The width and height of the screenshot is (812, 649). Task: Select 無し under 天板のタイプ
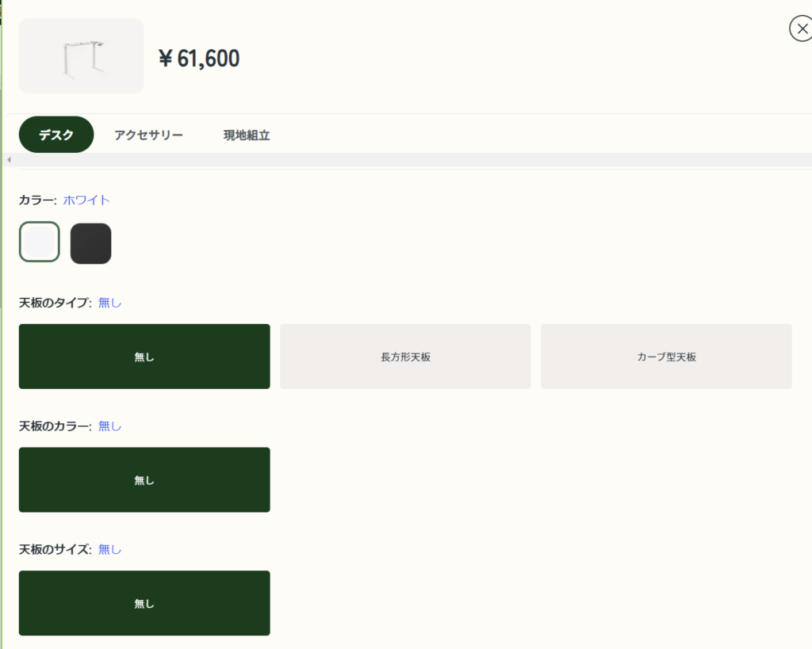coord(144,357)
